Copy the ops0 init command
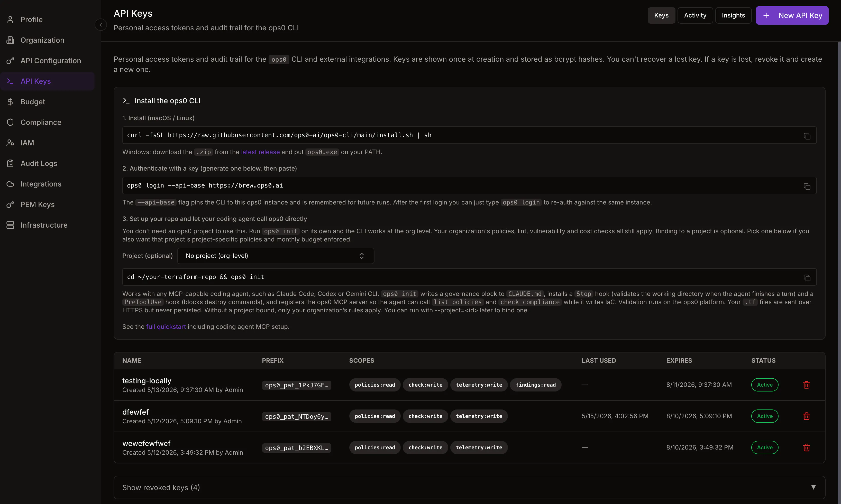 pos(807,278)
